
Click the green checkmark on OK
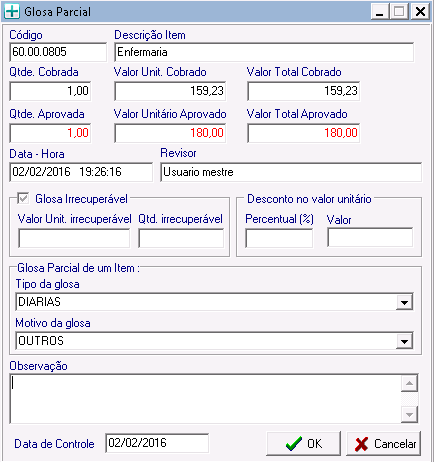tap(294, 444)
